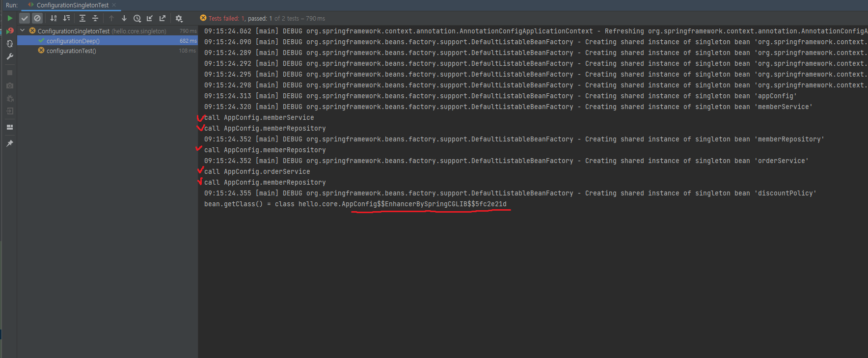Click the 108 ms duration of configurationTest

(x=188, y=51)
